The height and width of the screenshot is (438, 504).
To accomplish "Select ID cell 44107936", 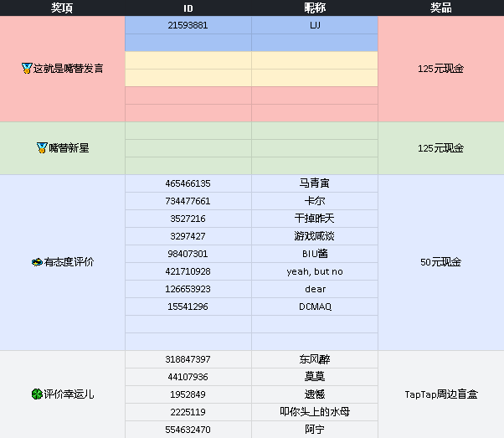I will (188, 377).
